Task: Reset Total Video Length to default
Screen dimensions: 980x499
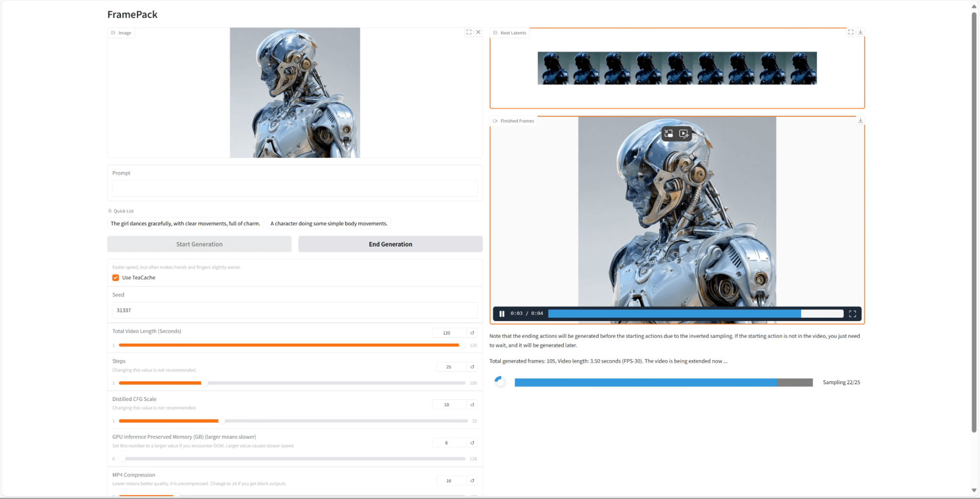Action: (472, 333)
